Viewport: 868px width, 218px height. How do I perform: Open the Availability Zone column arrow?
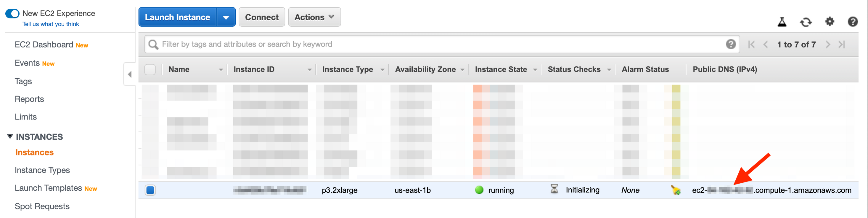(462, 70)
